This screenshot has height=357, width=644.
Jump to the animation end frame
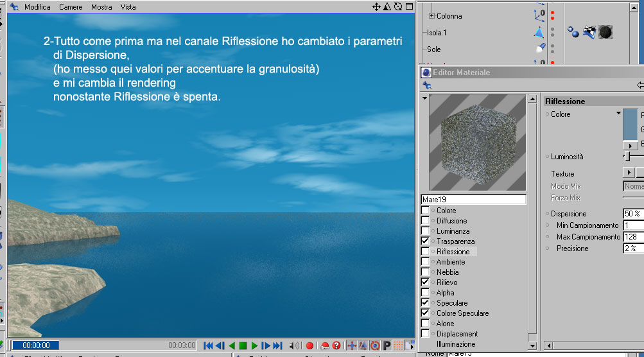[277, 345]
